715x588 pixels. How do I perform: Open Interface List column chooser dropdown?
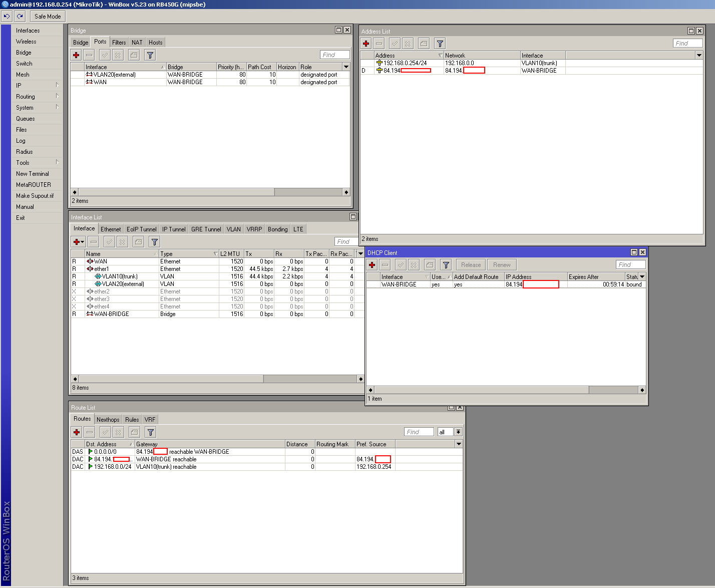(361, 253)
